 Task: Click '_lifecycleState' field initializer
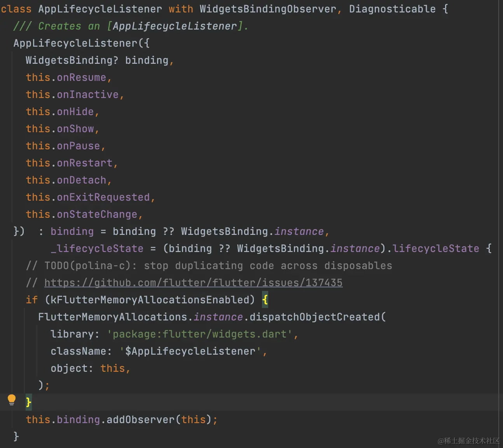(97, 248)
